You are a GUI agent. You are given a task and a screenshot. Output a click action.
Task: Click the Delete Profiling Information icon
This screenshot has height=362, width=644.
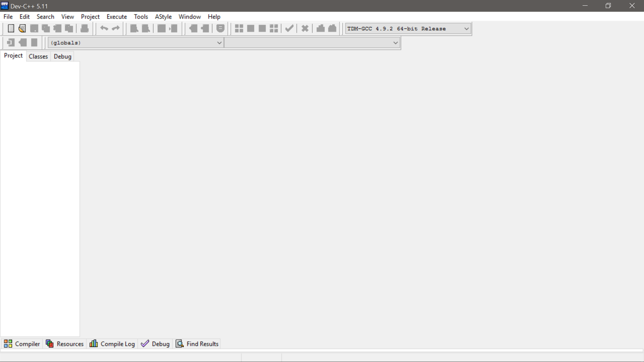click(x=332, y=29)
